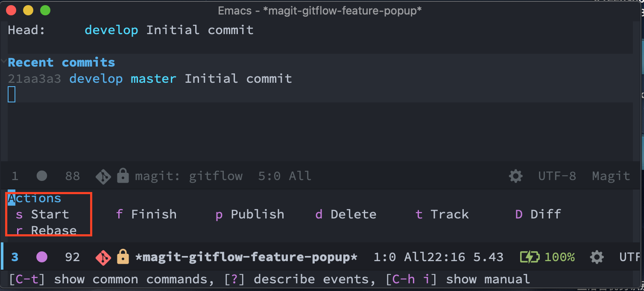Choose the Delete feature action
The width and height of the screenshot is (644, 291).
[x=346, y=214]
